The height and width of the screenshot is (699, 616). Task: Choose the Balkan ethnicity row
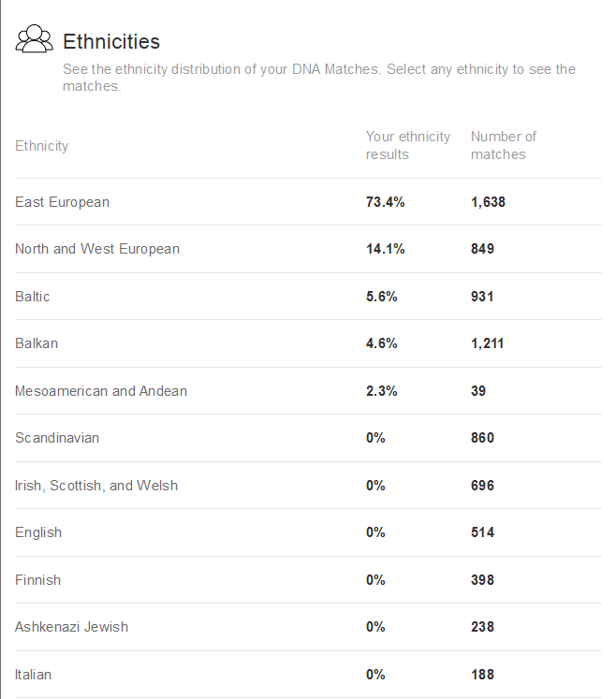pyautogui.click(x=37, y=343)
